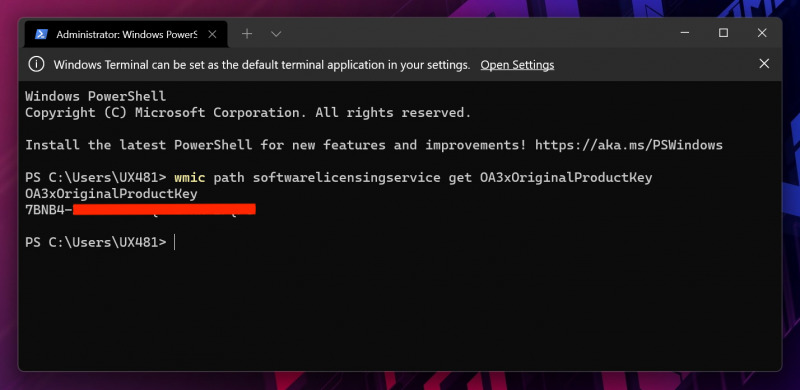Screen dimensions: 800x390
Task: Close the Windows Terminal window
Action: point(762,33)
